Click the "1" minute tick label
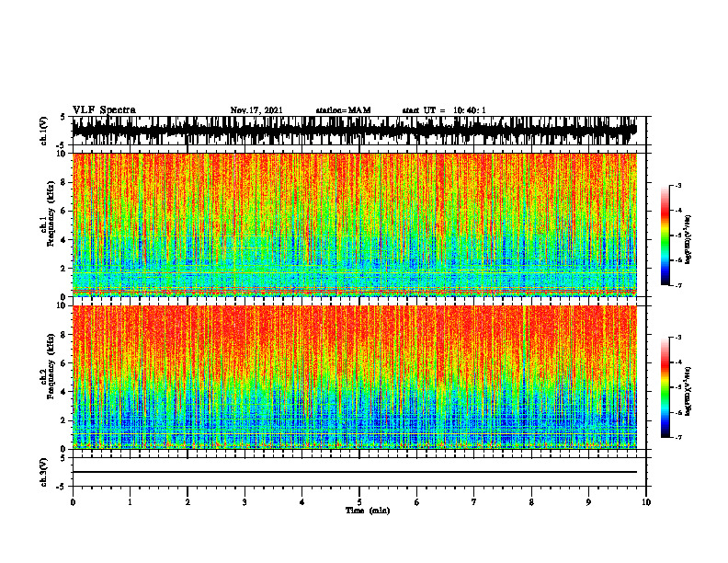The height and width of the screenshot is (563, 728). pos(130,502)
